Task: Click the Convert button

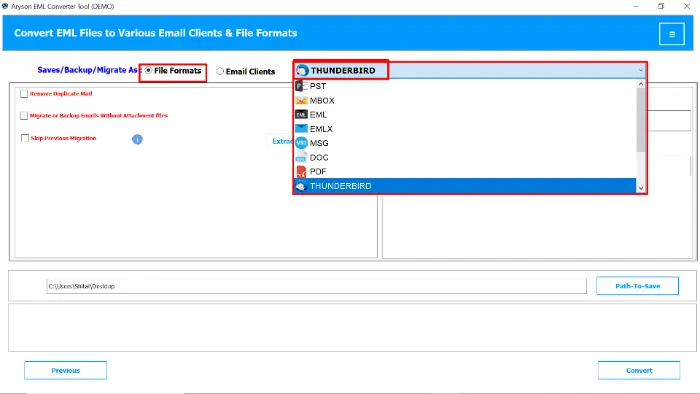Action: (x=639, y=370)
